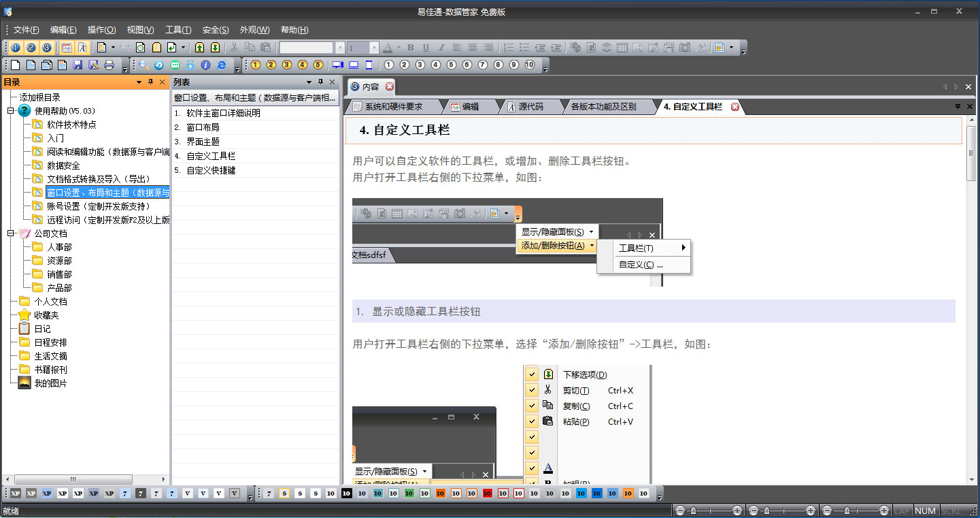Check the checkbox beside 剪切 in the screenshot
This screenshot has width=980, height=518.
[x=531, y=389]
